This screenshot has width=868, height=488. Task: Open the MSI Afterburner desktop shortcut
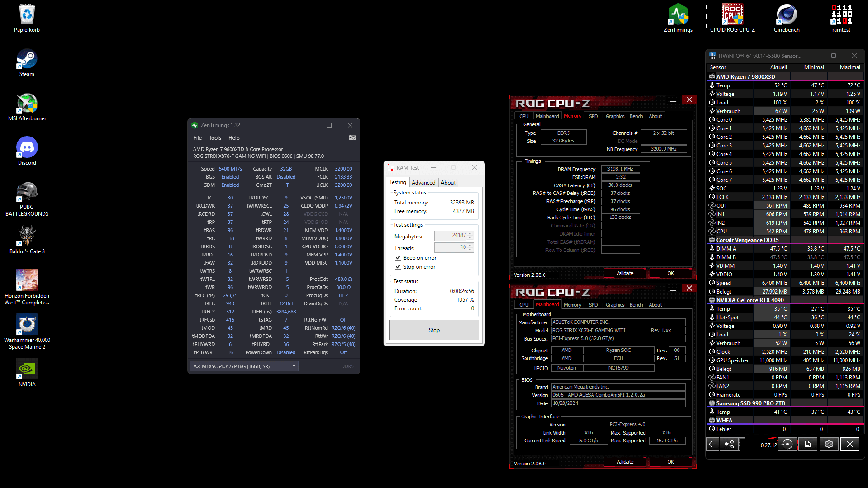pyautogui.click(x=27, y=107)
